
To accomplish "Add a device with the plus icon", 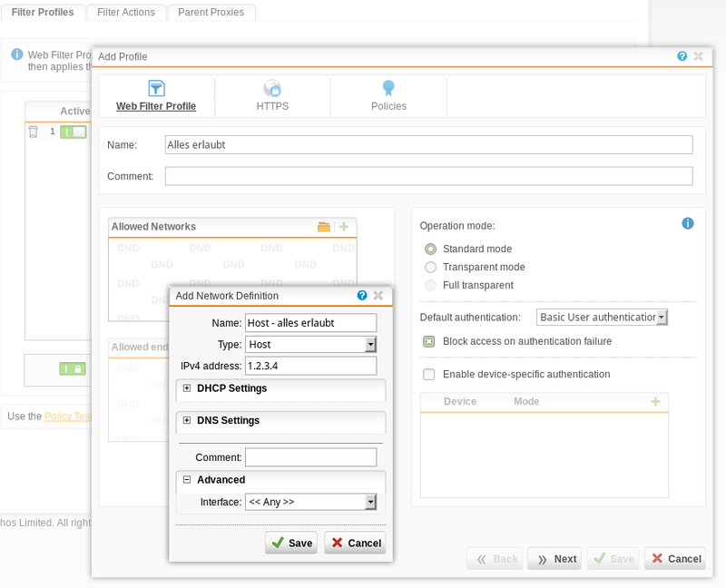I will (x=656, y=401).
